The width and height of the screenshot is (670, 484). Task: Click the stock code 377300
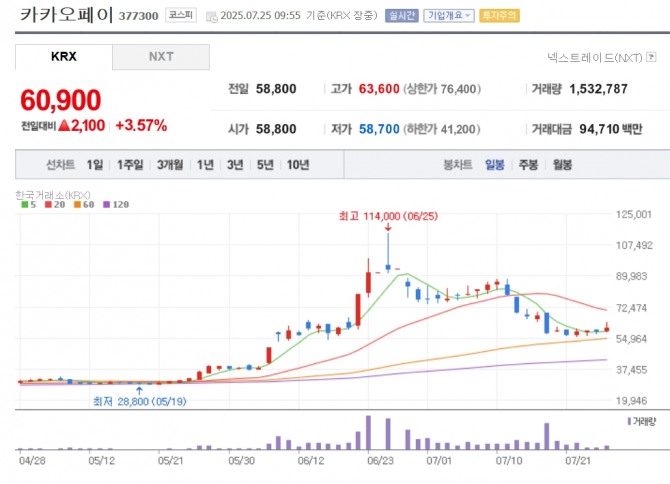coord(138,16)
